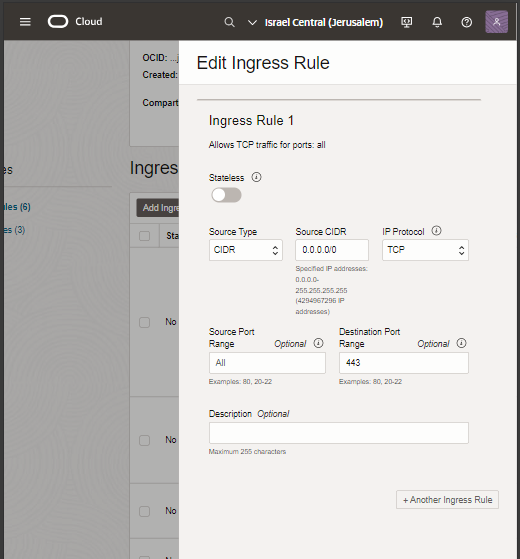Check the first ingress rule row checkbox
This screenshot has height=559, width=520.
pos(144,322)
